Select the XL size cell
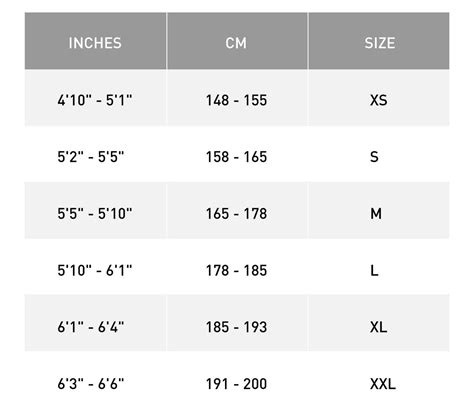The image size is (474, 419). (379, 323)
